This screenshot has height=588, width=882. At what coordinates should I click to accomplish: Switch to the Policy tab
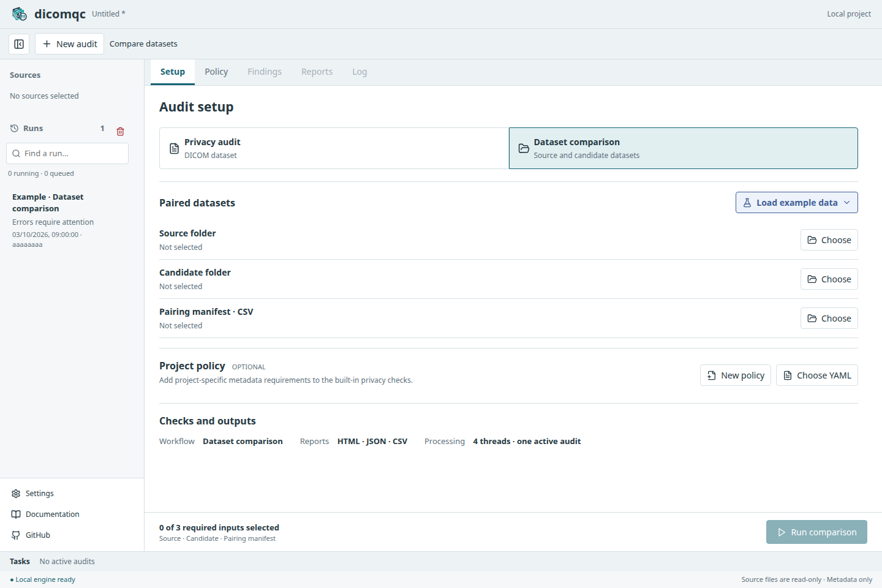tap(216, 72)
